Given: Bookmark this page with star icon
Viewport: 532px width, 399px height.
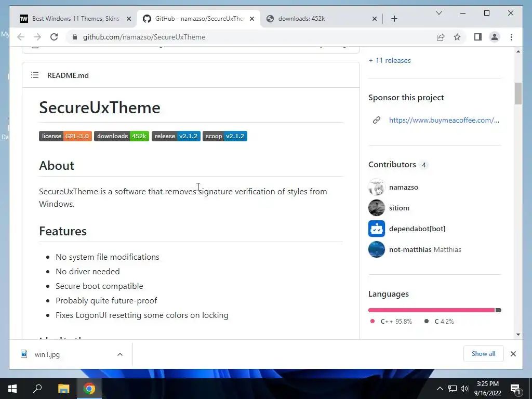Looking at the screenshot, I should click(x=457, y=37).
